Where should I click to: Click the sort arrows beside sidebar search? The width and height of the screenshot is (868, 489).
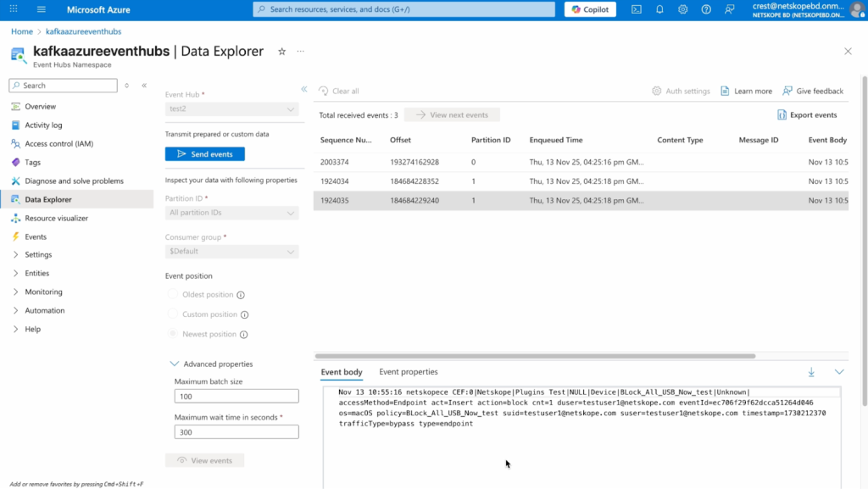coord(127,86)
